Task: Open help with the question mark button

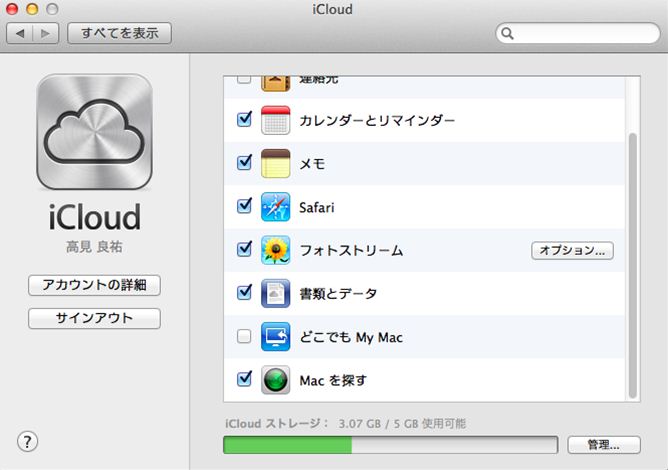Action: point(28,441)
